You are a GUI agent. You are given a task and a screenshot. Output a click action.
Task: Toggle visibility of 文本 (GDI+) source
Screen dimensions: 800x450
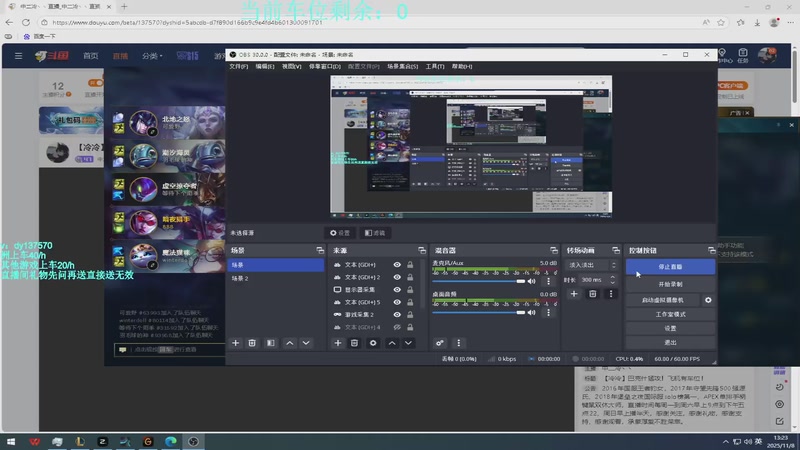coord(397,264)
